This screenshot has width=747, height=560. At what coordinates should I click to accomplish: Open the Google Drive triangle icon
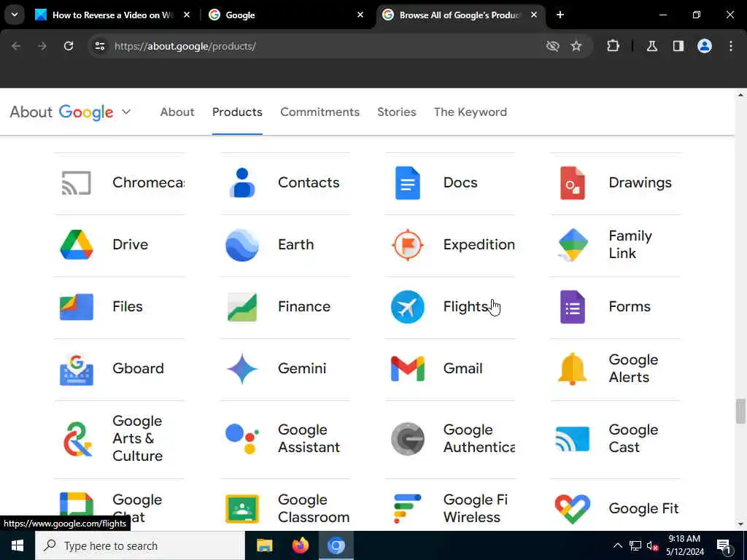point(76,245)
